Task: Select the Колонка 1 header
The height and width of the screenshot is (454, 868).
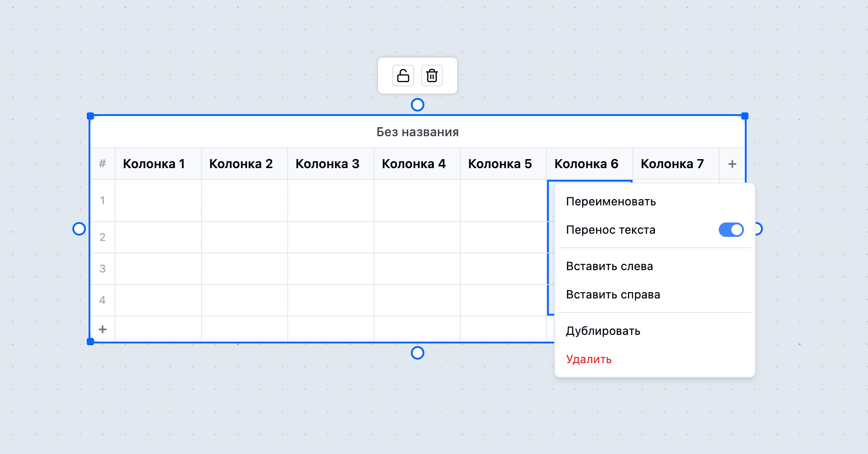Action: [x=154, y=164]
